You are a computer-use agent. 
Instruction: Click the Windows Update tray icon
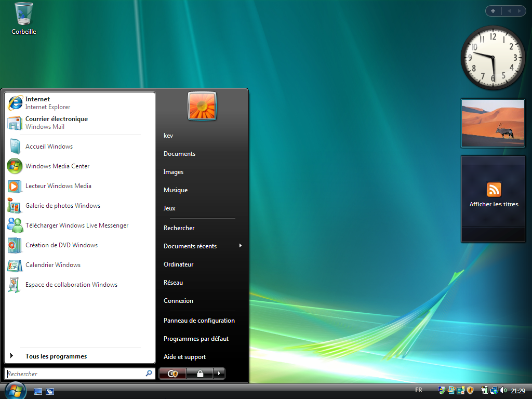(x=451, y=390)
